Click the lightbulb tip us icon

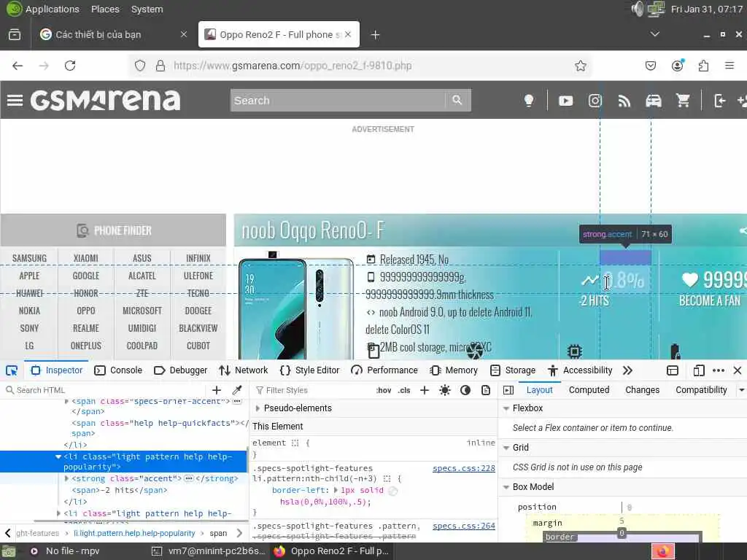[528, 101]
